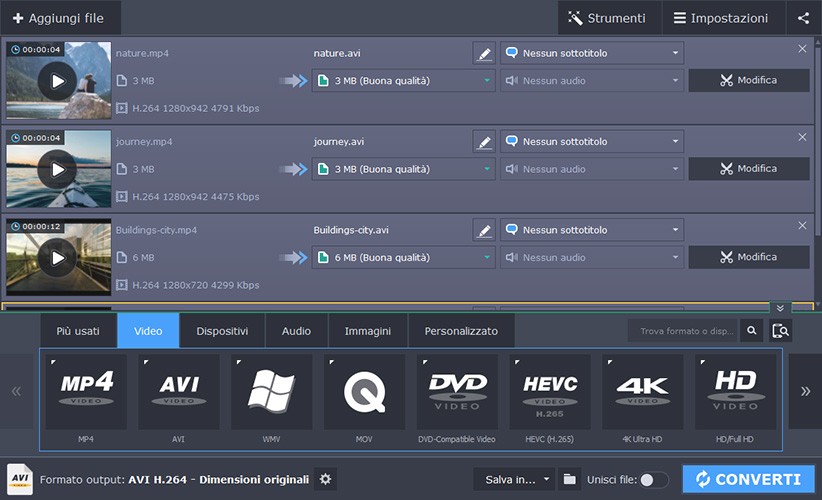Click the CONVERTI button
822x500 pixels.
(x=748, y=479)
